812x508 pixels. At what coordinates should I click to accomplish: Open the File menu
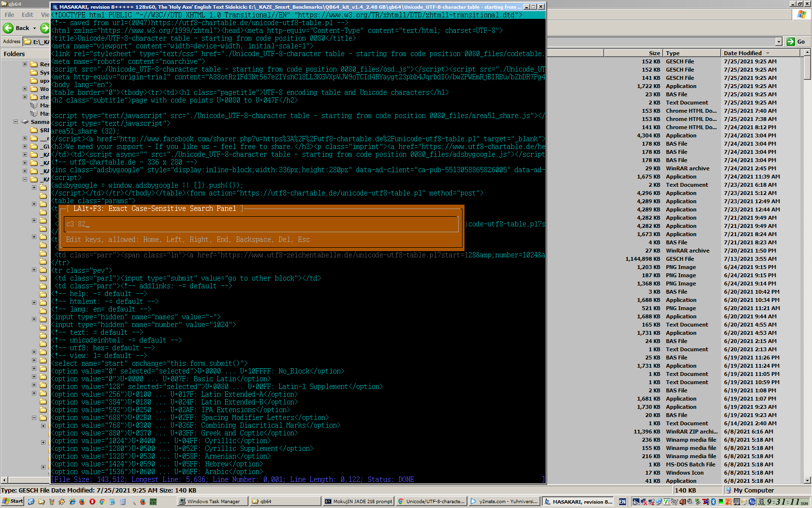10,15
